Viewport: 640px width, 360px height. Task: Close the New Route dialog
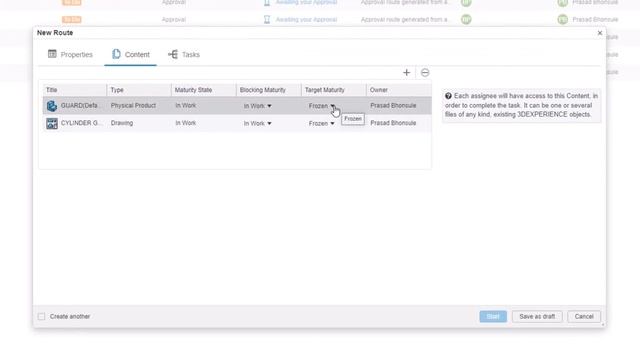[x=600, y=33]
